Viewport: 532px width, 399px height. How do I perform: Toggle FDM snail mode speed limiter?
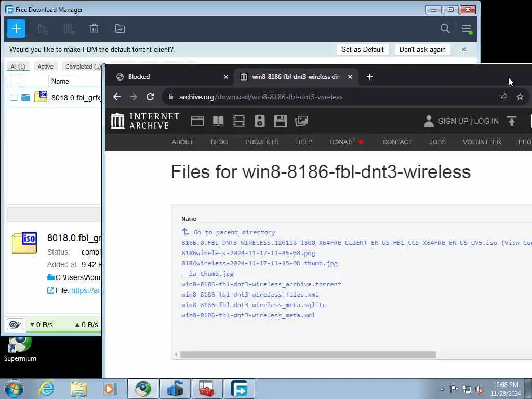coord(15,325)
